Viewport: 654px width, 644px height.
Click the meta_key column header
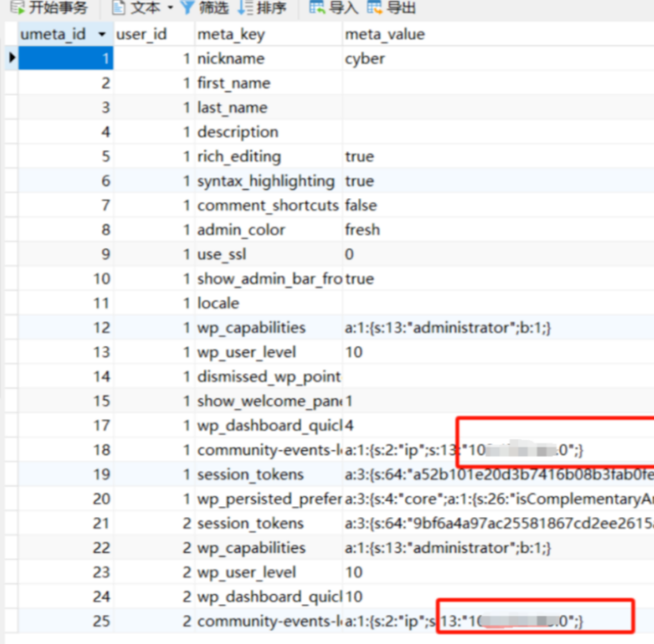[231, 34]
